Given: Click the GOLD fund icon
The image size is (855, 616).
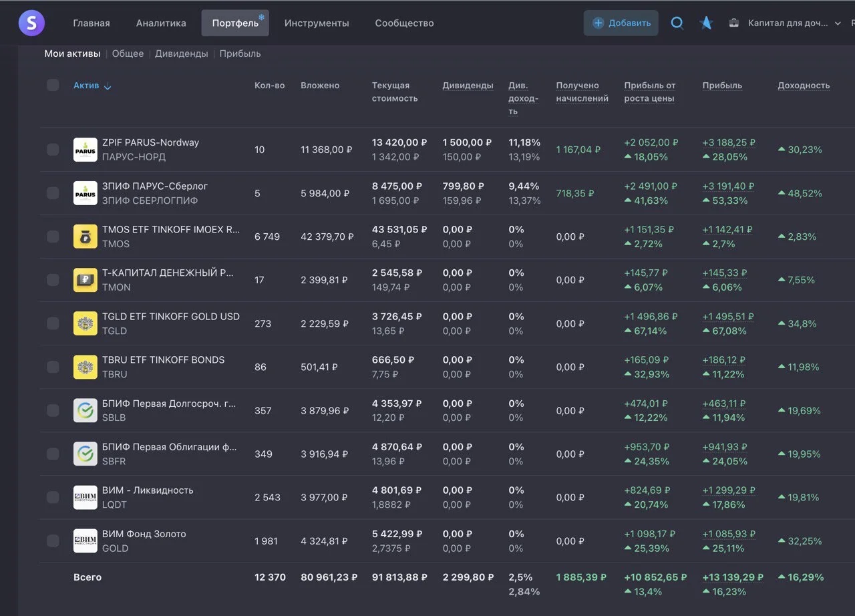Looking at the screenshot, I should click(85, 541).
